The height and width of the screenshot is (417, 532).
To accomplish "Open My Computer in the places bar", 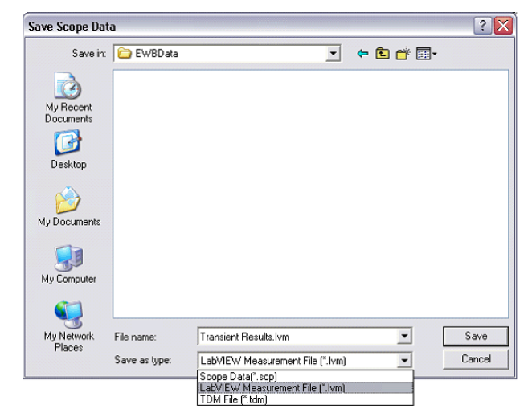I will click(x=68, y=264).
